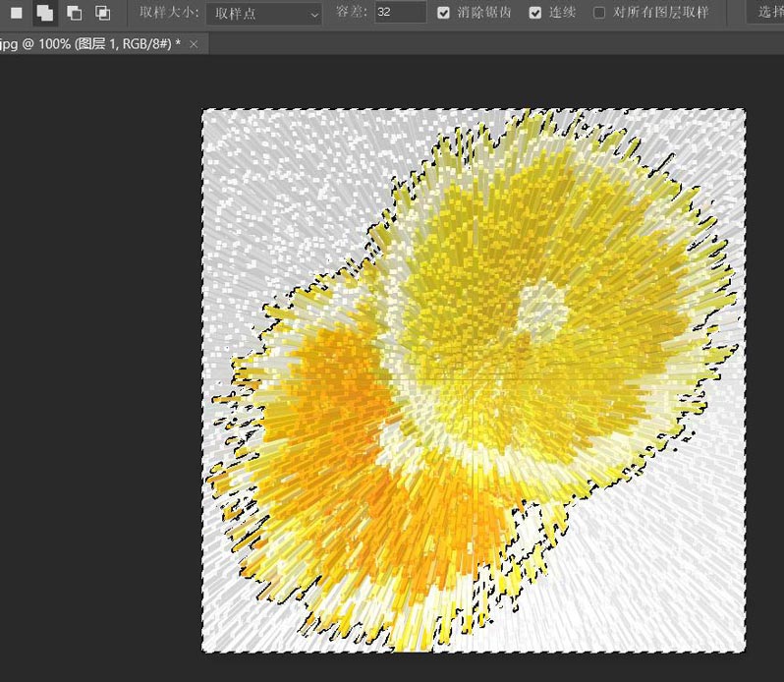Click the yellow flower in the canvas
The width and height of the screenshot is (784, 682).
475,380
